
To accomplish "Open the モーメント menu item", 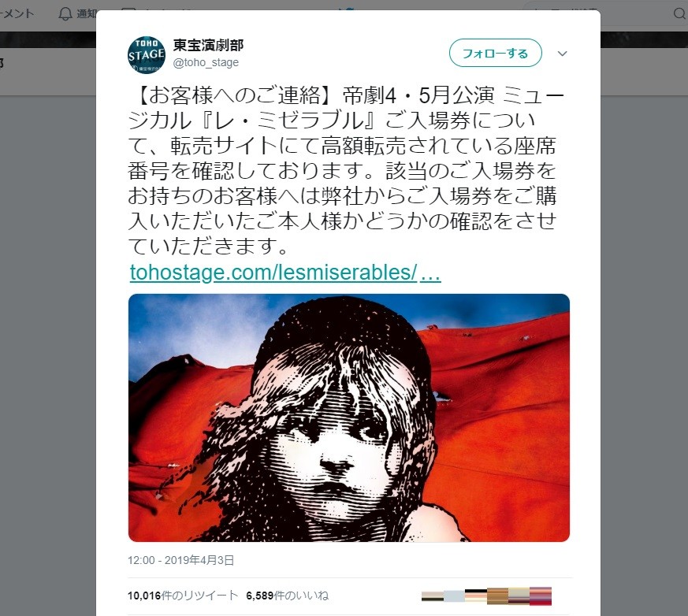I will 17,14.
